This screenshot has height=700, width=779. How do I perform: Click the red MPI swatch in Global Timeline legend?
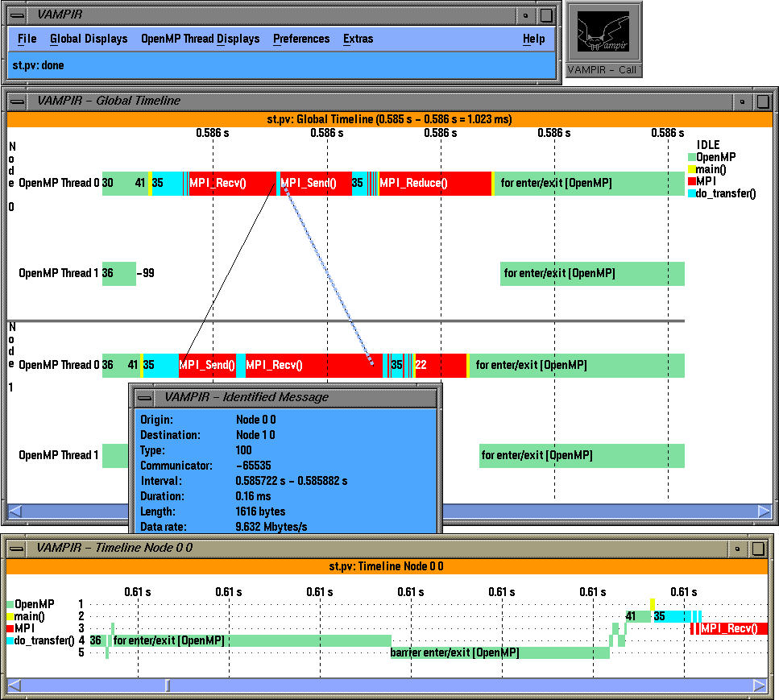tap(691, 181)
